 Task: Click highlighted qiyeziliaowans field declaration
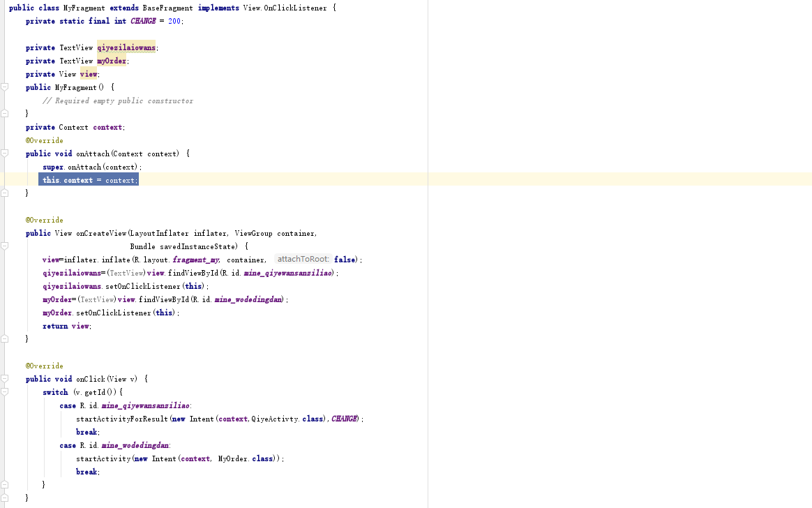click(126, 47)
